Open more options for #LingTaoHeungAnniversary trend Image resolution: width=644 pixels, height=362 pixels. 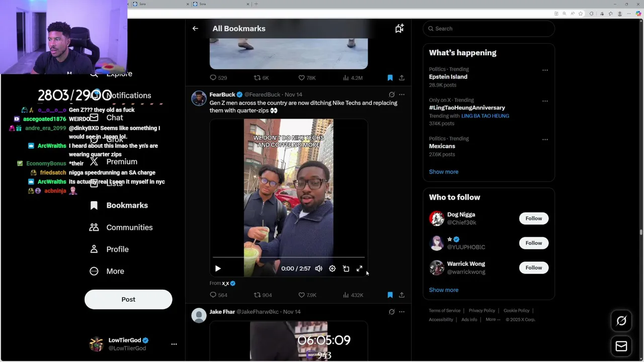point(545,101)
